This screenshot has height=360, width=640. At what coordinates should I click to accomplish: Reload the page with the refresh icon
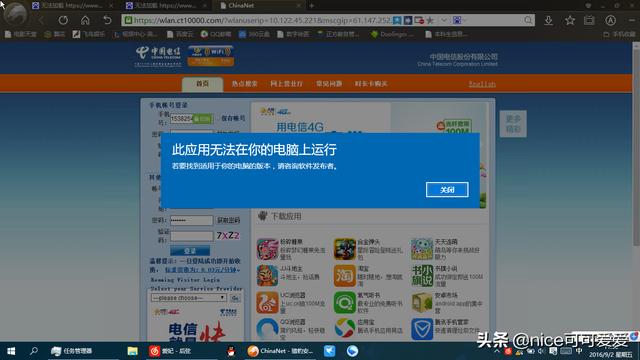[x=63, y=20]
